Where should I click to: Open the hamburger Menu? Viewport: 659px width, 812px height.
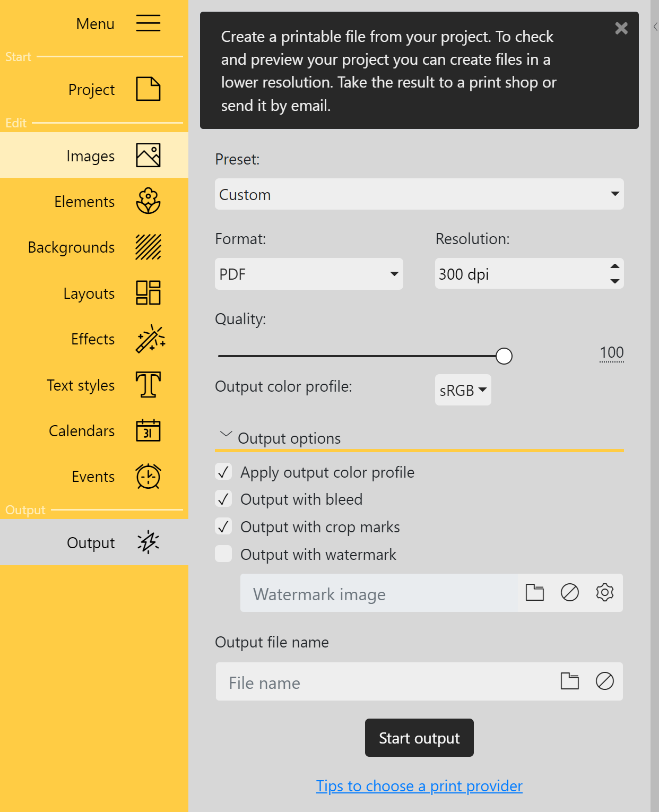[148, 23]
